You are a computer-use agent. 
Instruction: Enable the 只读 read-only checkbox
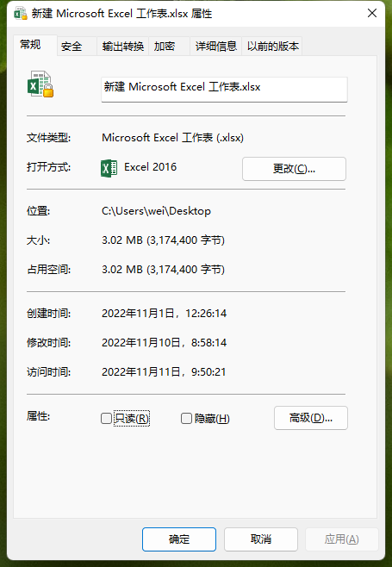[106, 419]
